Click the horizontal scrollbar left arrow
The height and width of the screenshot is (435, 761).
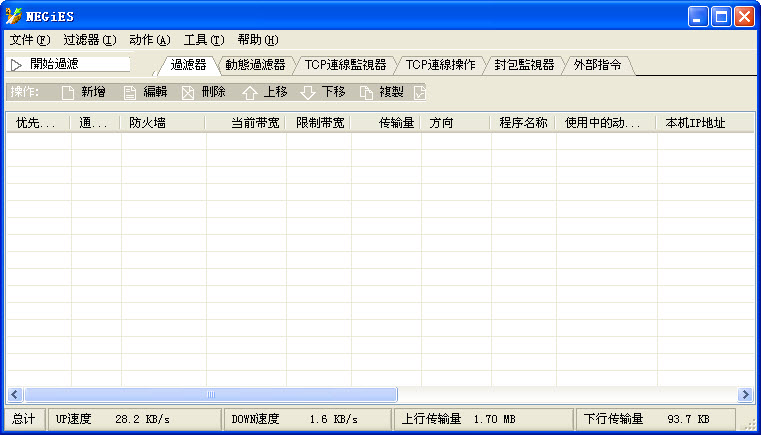pos(15,395)
